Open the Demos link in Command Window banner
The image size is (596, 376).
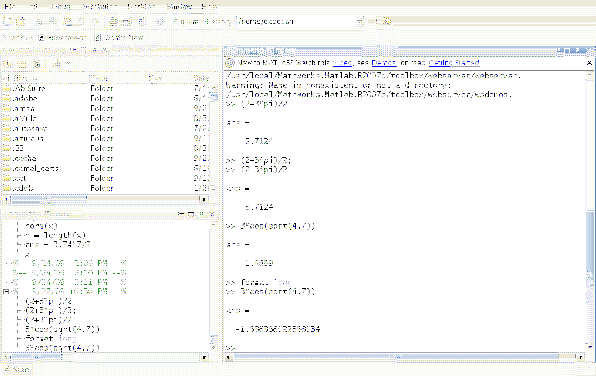click(x=384, y=63)
